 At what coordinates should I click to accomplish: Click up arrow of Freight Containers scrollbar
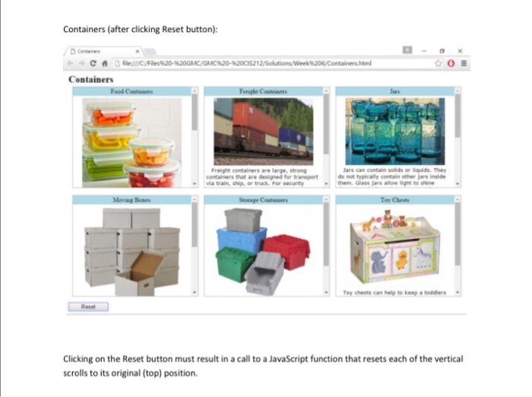tap(326, 91)
